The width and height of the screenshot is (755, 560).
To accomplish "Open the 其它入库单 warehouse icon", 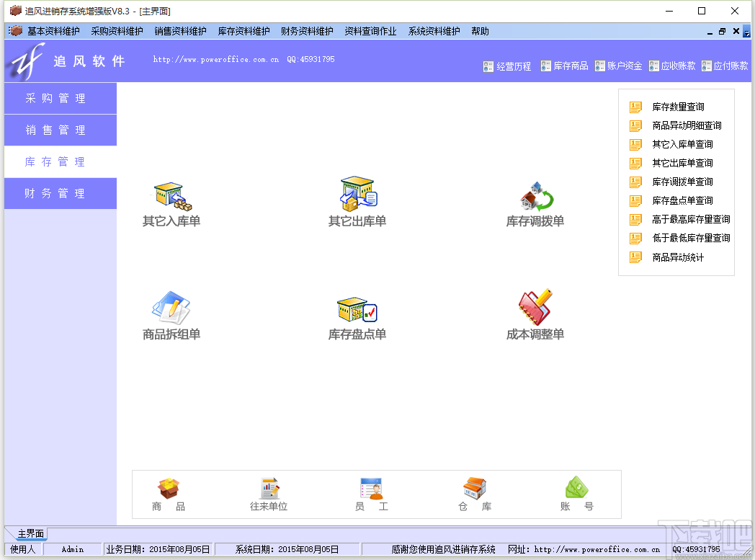I will (x=173, y=197).
